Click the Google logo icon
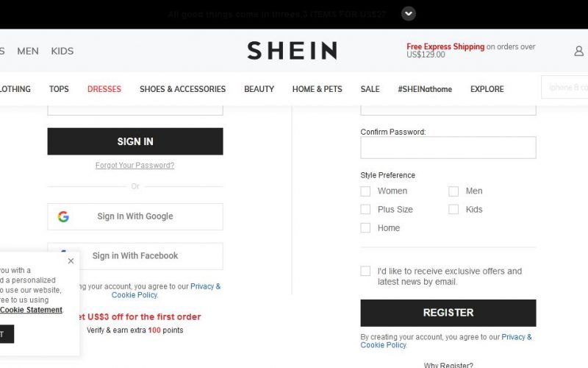Image resolution: width=588 pixels, height=368 pixels. [x=63, y=216]
